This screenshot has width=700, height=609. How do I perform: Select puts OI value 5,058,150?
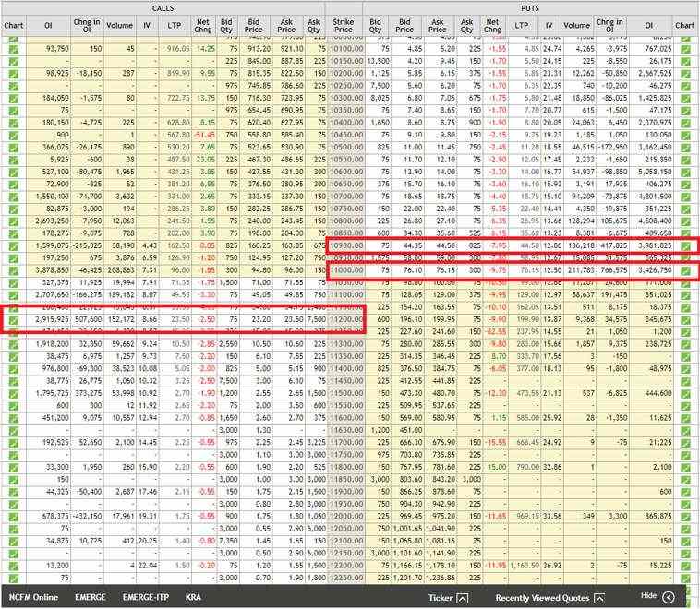(655, 172)
